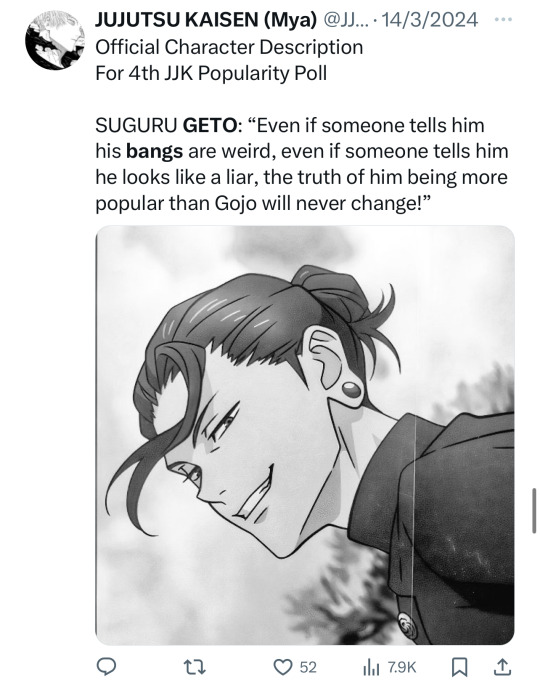
Task: Click the 7.9K views count
Action: (x=402, y=668)
